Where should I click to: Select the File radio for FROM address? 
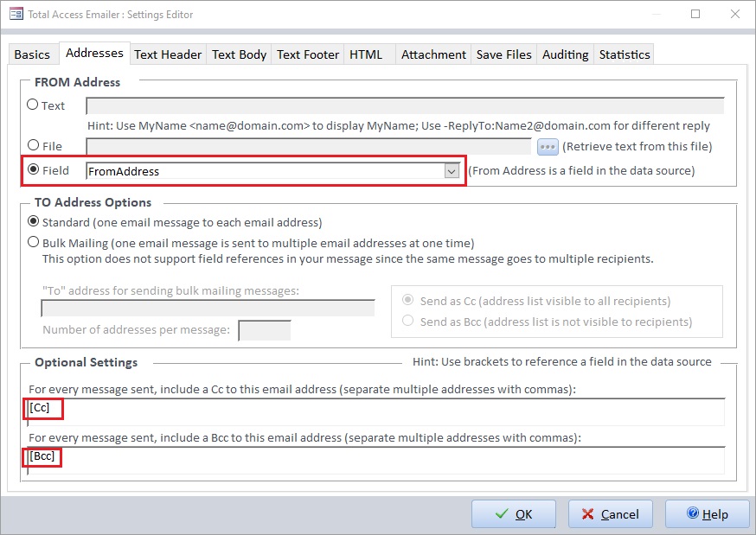pos(33,145)
